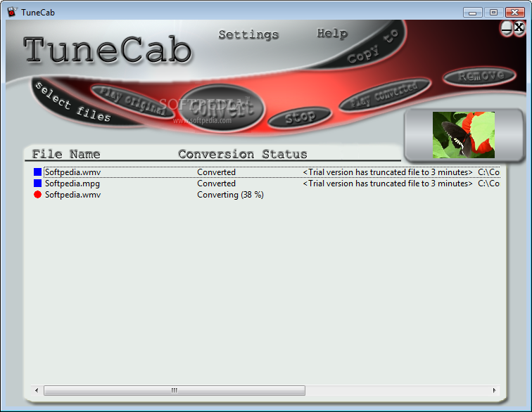The height and width of the screenshot is (412, 532).
Task: Open the Help menu
Action: [x=332, y=33]
